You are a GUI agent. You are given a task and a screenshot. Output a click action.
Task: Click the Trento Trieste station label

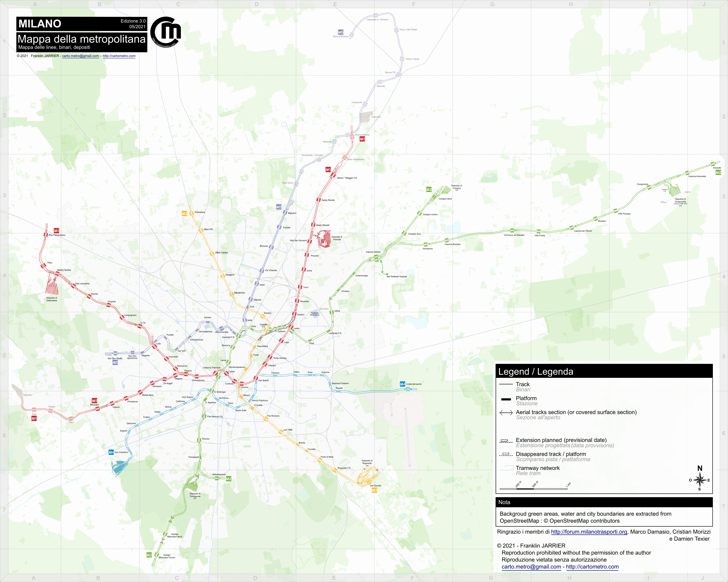pos(412,59)
